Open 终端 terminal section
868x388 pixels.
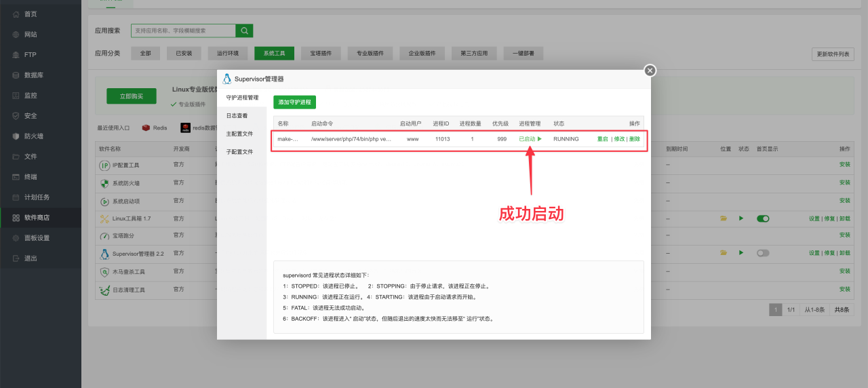tap(31, 176)
